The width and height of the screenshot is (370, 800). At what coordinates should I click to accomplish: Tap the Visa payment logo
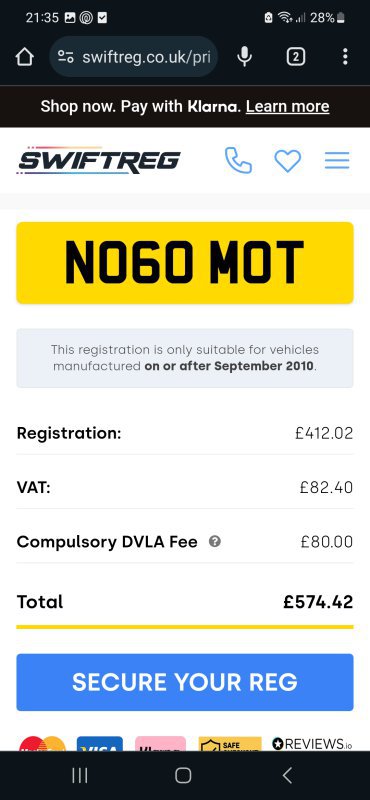(100, 743)
